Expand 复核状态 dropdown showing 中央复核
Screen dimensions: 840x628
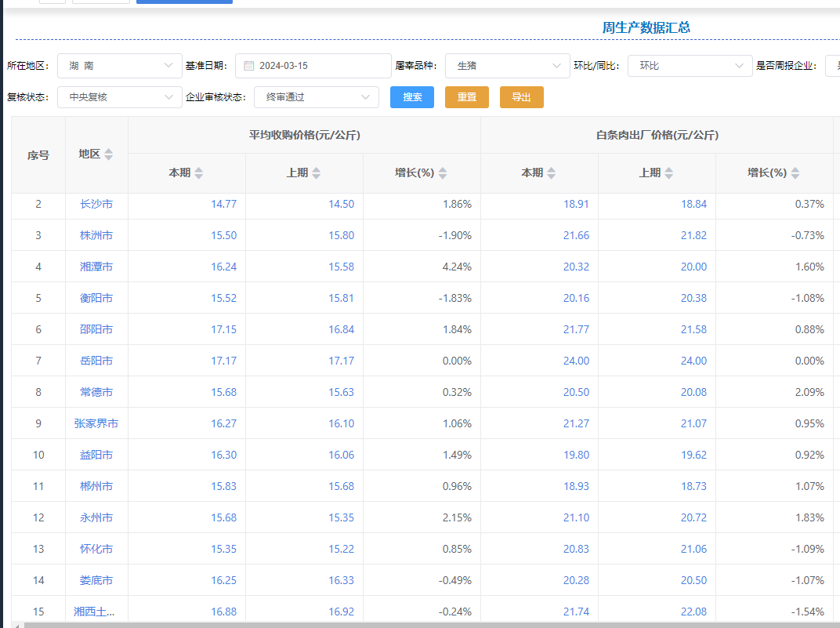(x=119, y=97)
